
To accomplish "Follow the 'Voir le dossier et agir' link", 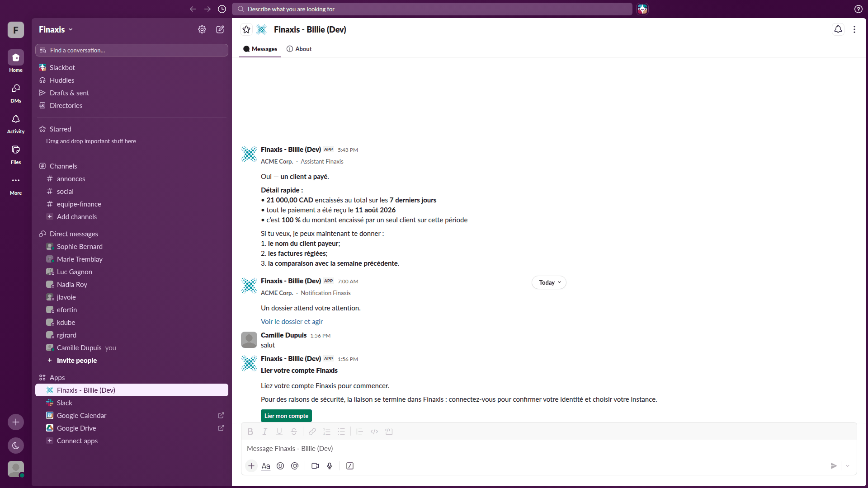I will (x=292, y=321).
